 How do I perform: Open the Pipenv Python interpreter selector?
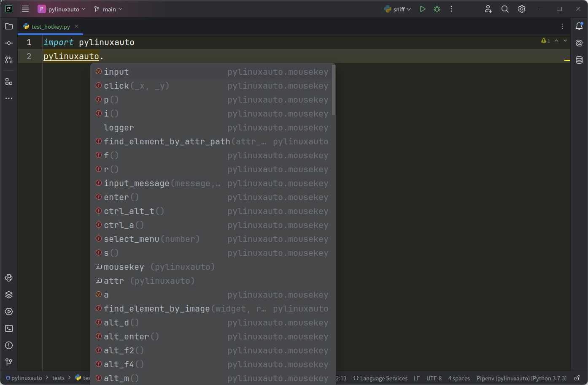(x=521, y=378)
